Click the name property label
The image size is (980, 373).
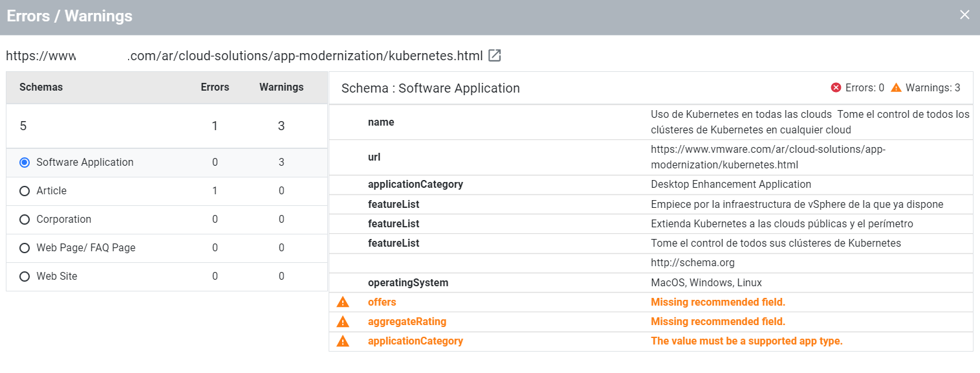tap(381, 122)
